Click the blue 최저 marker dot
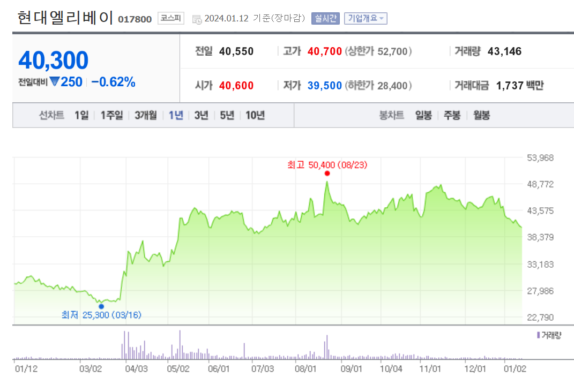Screen dimensions: 574x392 click(x=101, y=306)
